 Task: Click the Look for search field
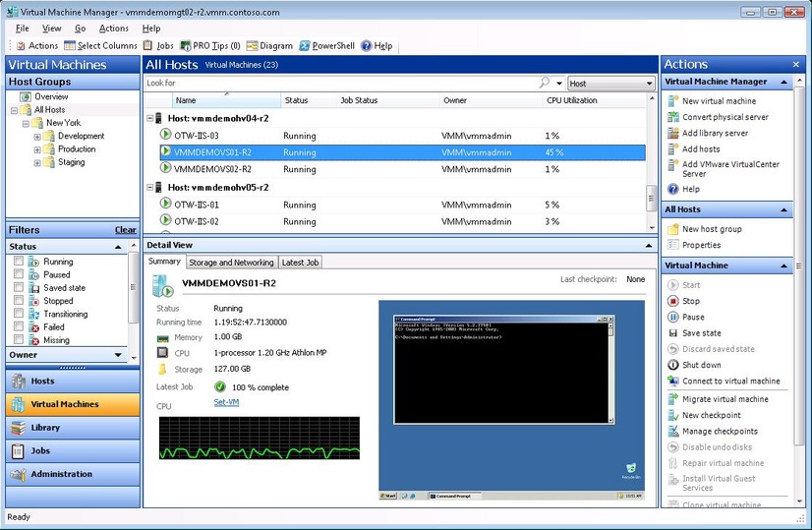pyautogui.click(x=342, y=83)
